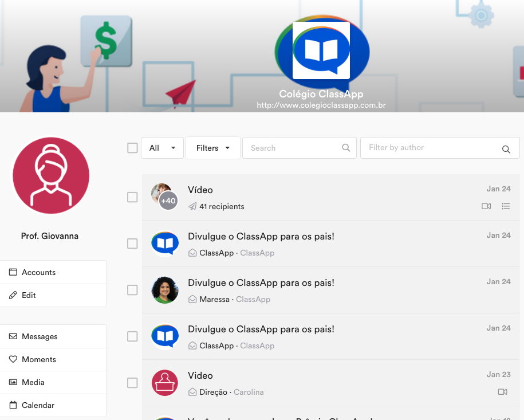Click opened-envelope icon beside Direção
The width and height of the screenshot is (524, 420).
tap(192, 392)
